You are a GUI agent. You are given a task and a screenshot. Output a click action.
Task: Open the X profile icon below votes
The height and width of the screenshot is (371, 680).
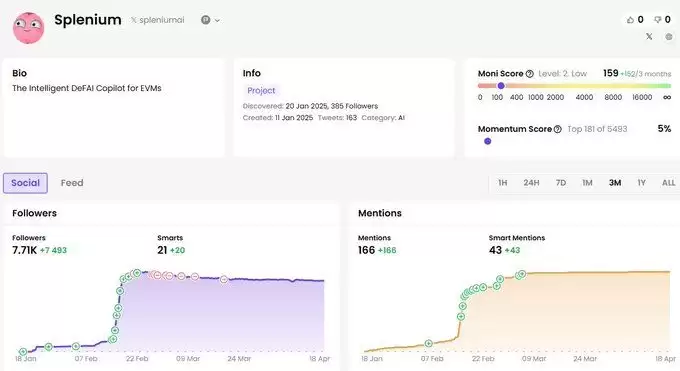[x=649, y=36]
